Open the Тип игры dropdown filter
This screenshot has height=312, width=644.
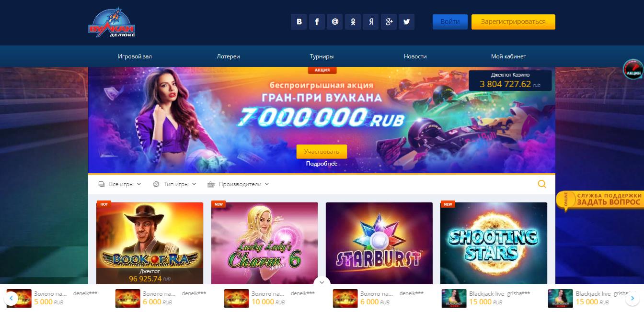[x=174, y=184]
